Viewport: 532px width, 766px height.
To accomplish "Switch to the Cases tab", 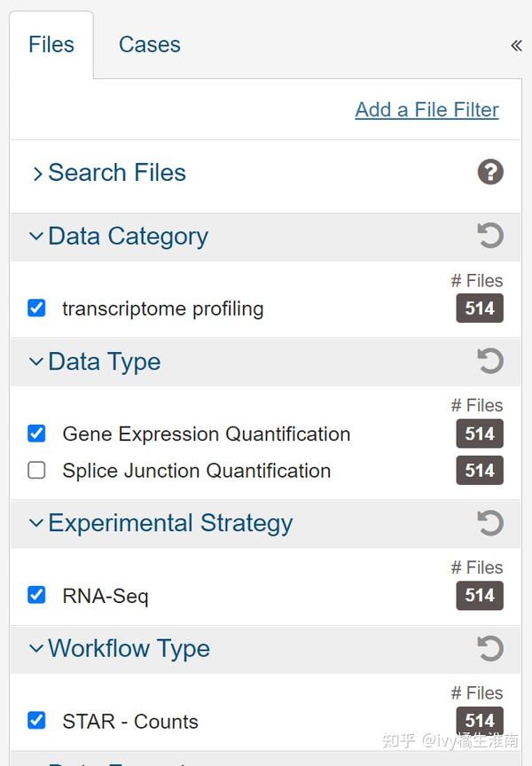I will pos(149,45).
